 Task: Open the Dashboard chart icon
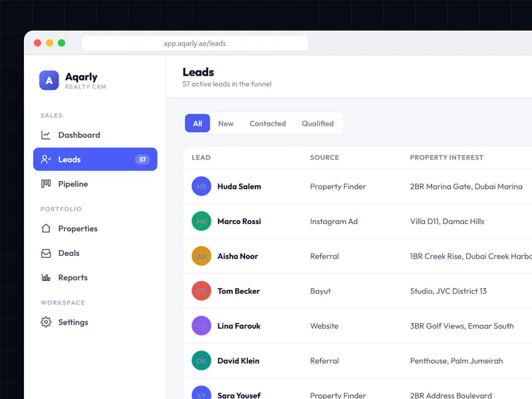pos(46,135)
